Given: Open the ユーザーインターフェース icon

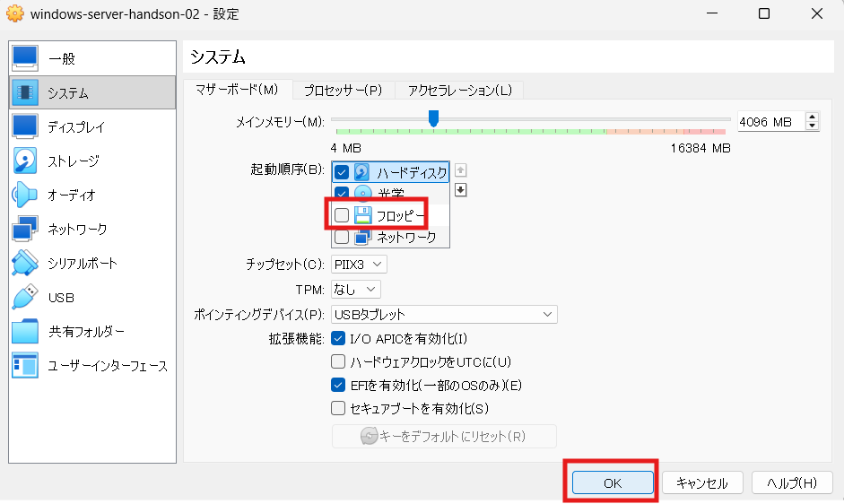Looking at the screenshot, I should point(25,366).
